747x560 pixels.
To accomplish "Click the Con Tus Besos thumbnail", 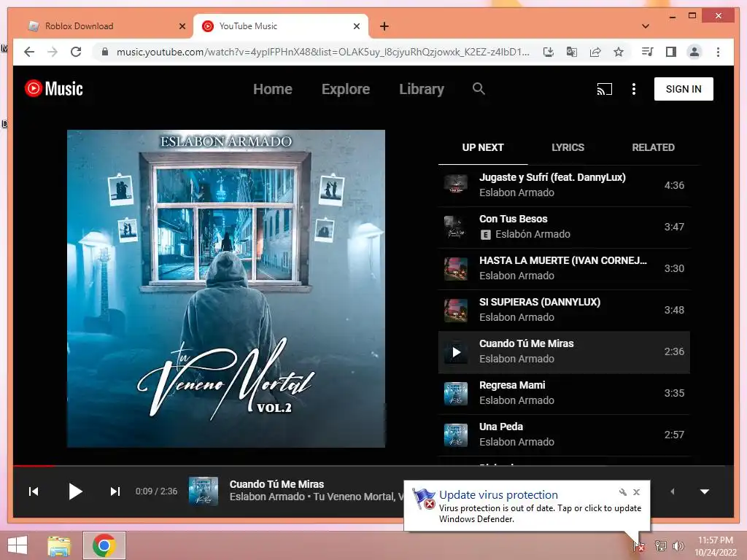I will (x=456, y=227).
